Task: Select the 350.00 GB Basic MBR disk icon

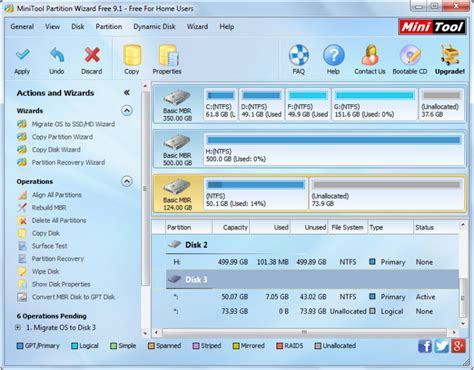Action: 177,98
